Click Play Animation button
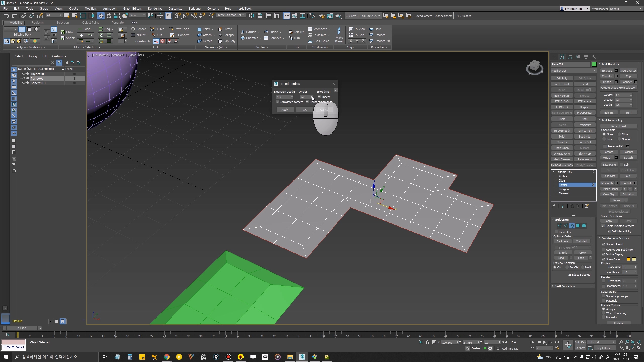644x362 pixels. 544,342
